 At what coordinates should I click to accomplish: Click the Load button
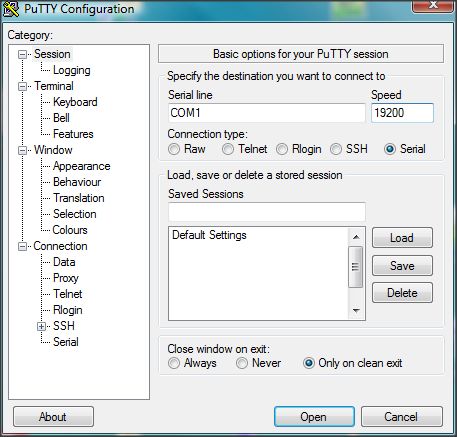tap(402, 238)
